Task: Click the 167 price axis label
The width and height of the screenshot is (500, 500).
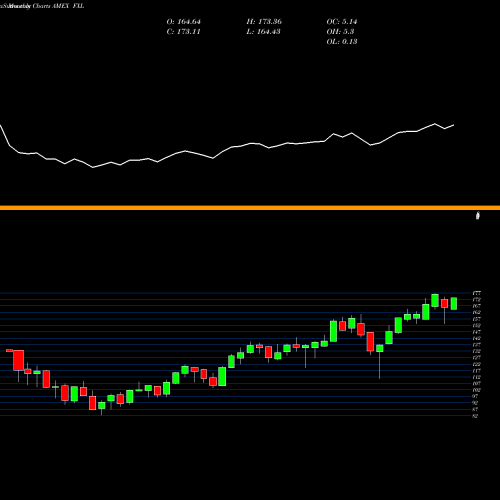Action: 477,306
